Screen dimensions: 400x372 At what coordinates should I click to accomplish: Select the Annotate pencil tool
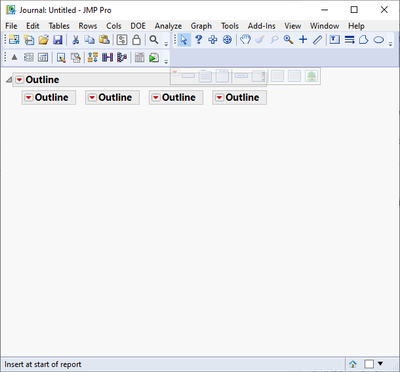[x=317, y=40]
